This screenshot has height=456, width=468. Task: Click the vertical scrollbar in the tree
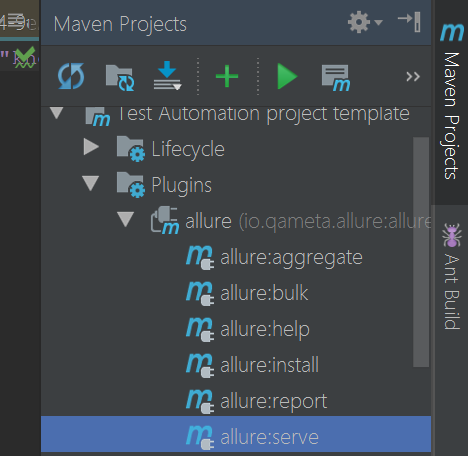coord(421,252)
